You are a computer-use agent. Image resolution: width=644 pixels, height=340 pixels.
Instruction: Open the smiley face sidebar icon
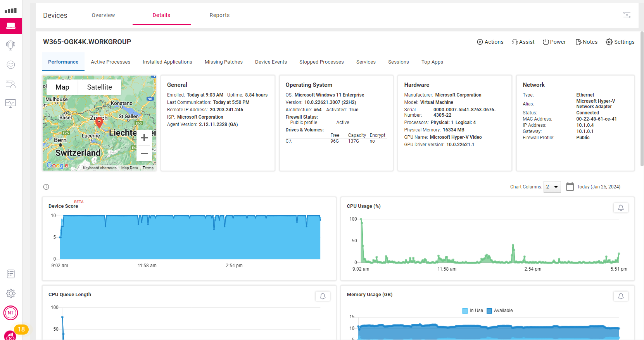[x=11, y=65]
